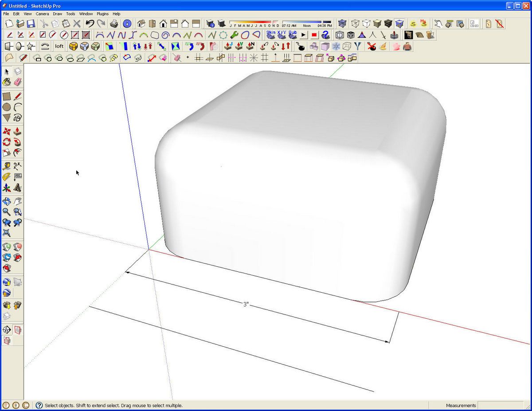
Task: Click the loft plugin button
Action: 59,46
